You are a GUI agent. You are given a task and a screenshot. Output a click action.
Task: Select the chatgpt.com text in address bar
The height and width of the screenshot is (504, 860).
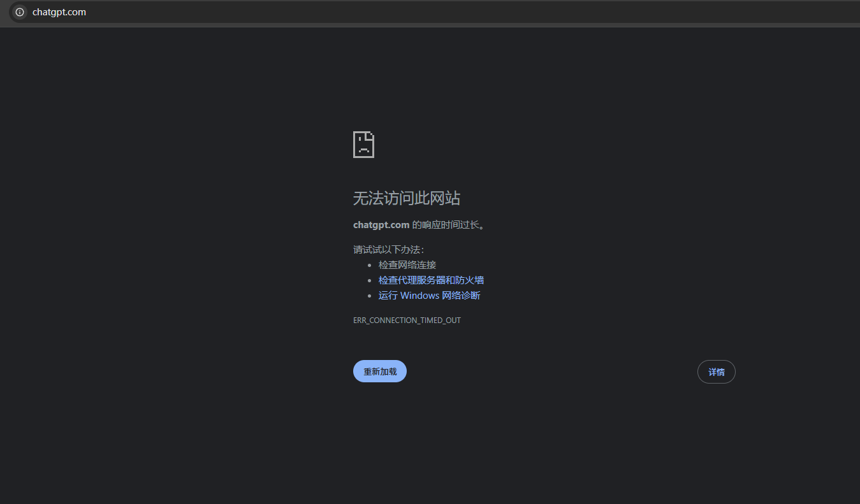59,11
